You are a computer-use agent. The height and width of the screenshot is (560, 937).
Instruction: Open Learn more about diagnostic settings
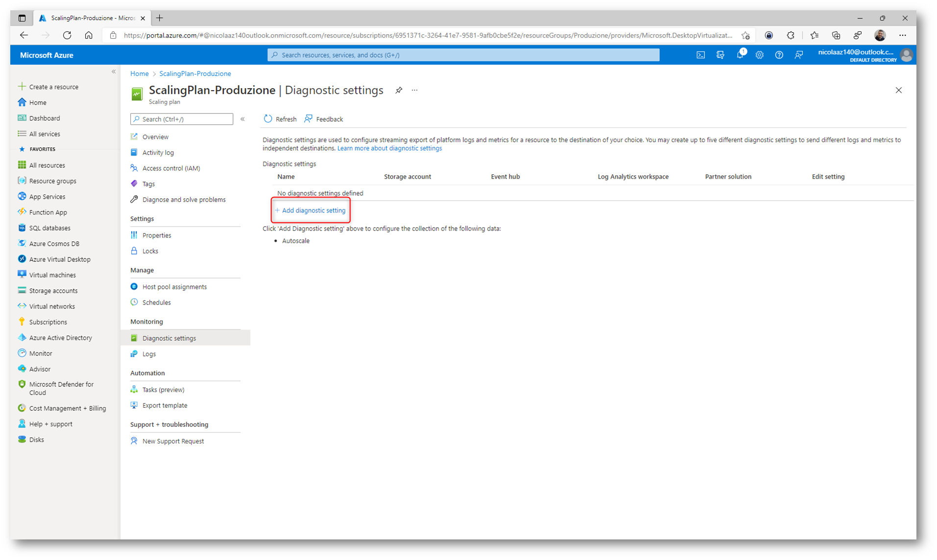tap(389, 148)
